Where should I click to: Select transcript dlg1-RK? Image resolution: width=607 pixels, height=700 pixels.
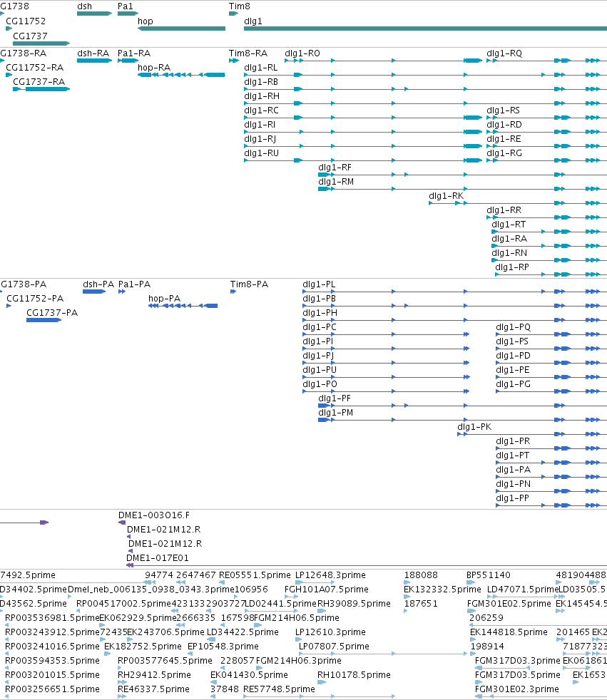click(447, 196)
